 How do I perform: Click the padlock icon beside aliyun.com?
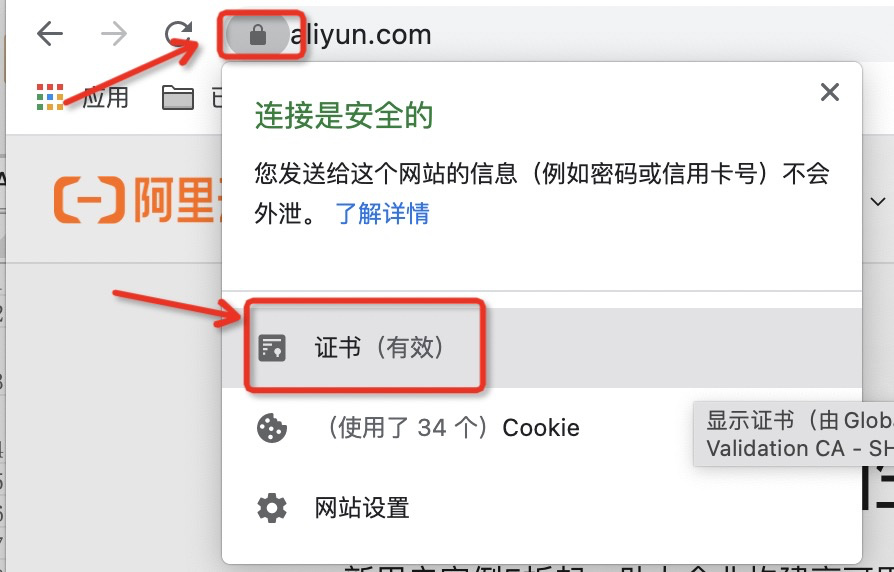(258, 35)
